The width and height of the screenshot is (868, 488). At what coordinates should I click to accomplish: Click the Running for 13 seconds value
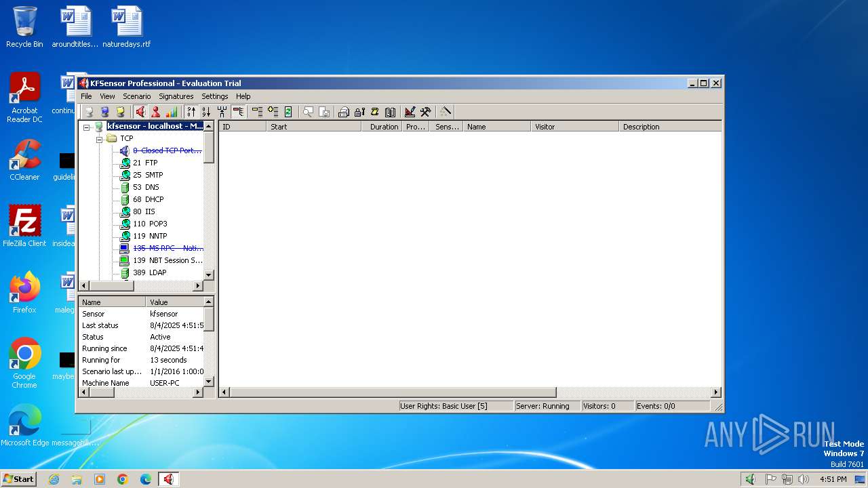pyautogui.click(x=168, y=360)
